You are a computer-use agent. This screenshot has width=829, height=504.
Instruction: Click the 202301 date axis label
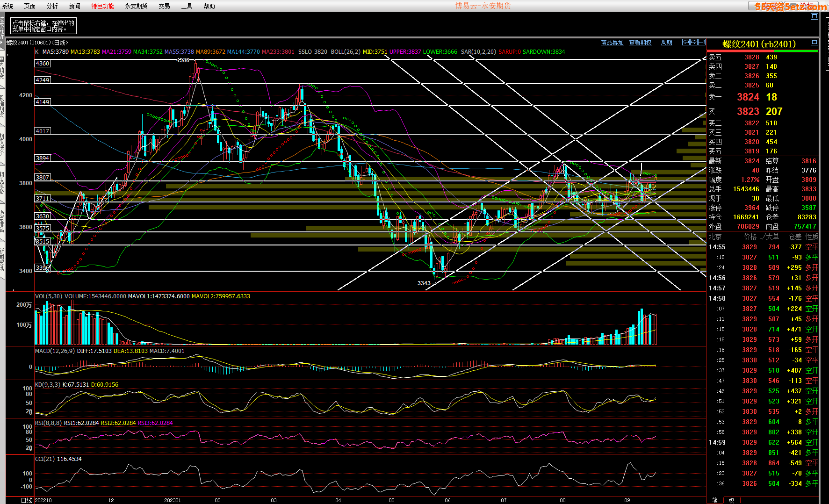(x=173, y=500)
